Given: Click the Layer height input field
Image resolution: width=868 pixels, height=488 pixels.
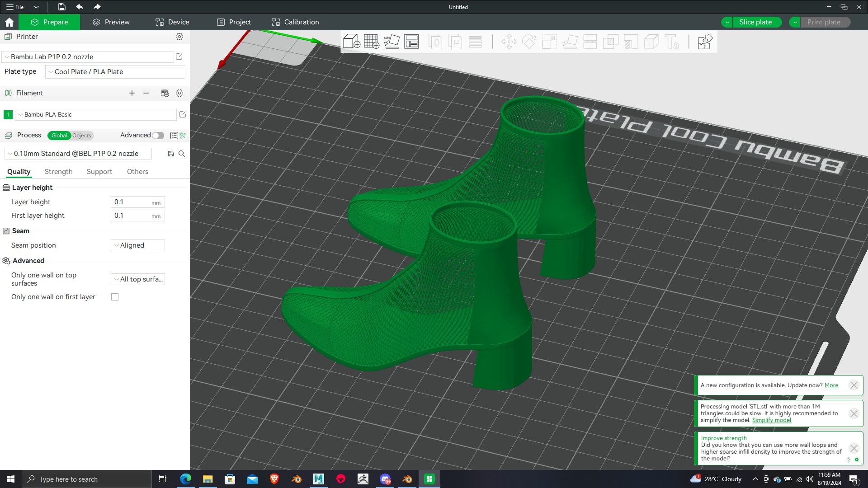Looking at the screenshot, I should point(137,202).
